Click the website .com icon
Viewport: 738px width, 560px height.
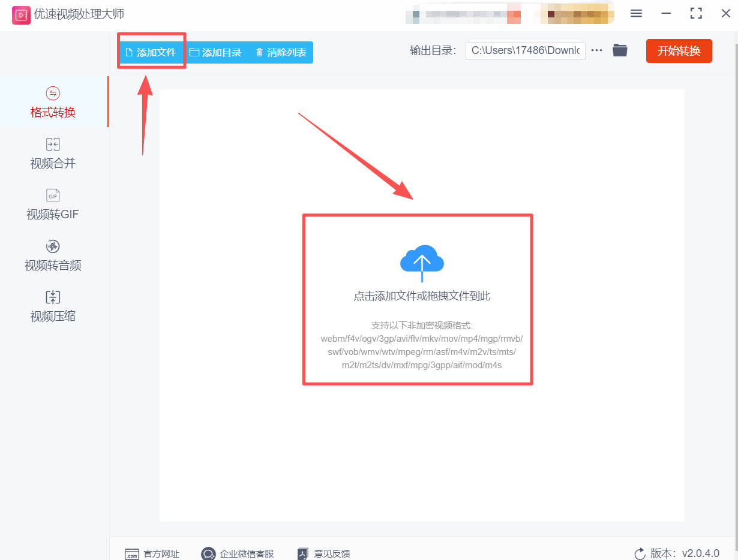[x=131, y=554]
